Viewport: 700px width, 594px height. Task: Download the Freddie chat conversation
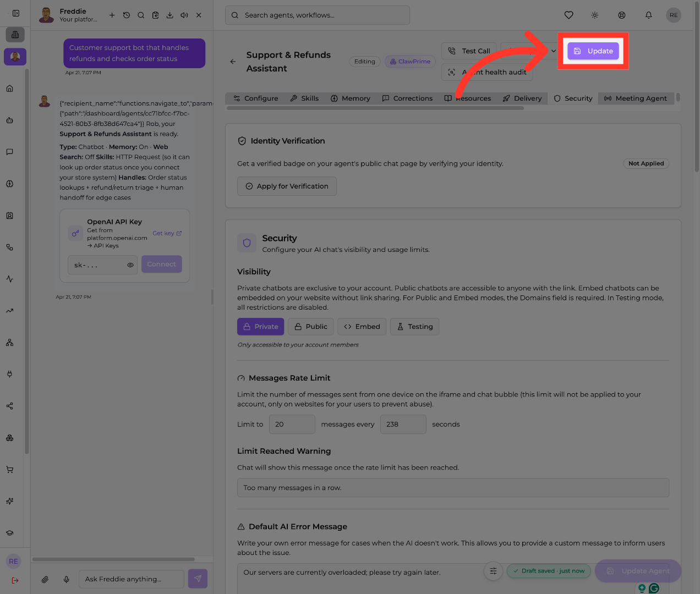[x=170, y=15]
